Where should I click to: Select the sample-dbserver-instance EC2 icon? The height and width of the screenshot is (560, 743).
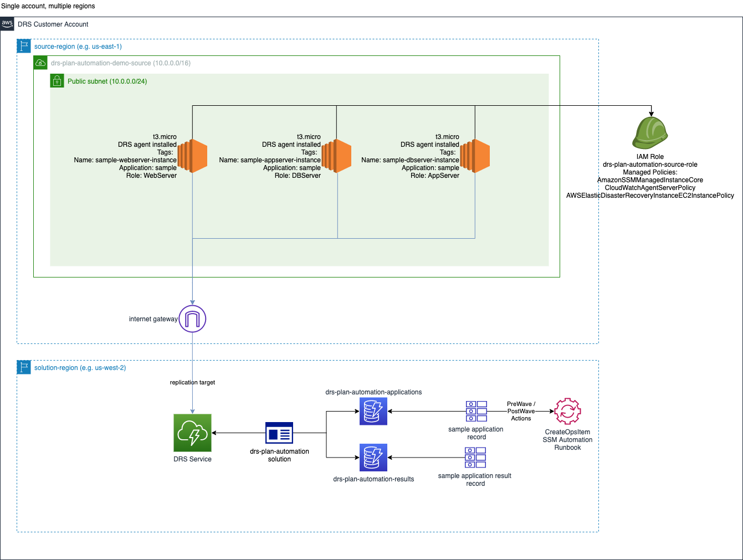point(475,156)
